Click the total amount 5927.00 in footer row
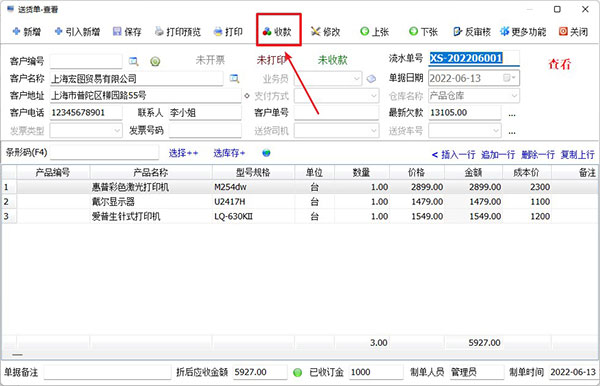This screenshot has height=386, width=600. (484, 343)
